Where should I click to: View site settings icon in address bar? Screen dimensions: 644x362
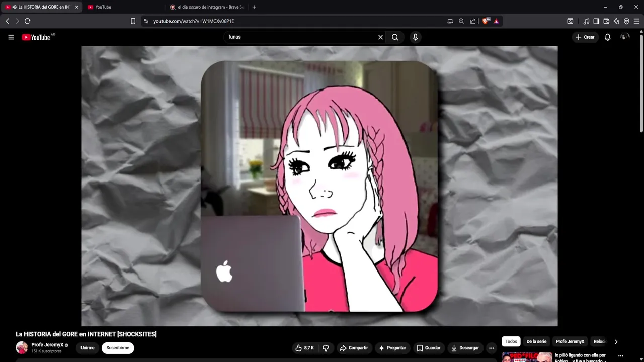click(x=146, y=21)
